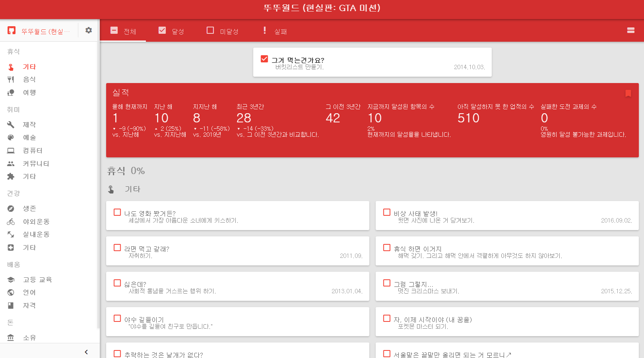Click the 생존 compass icon

coord(11,209)
